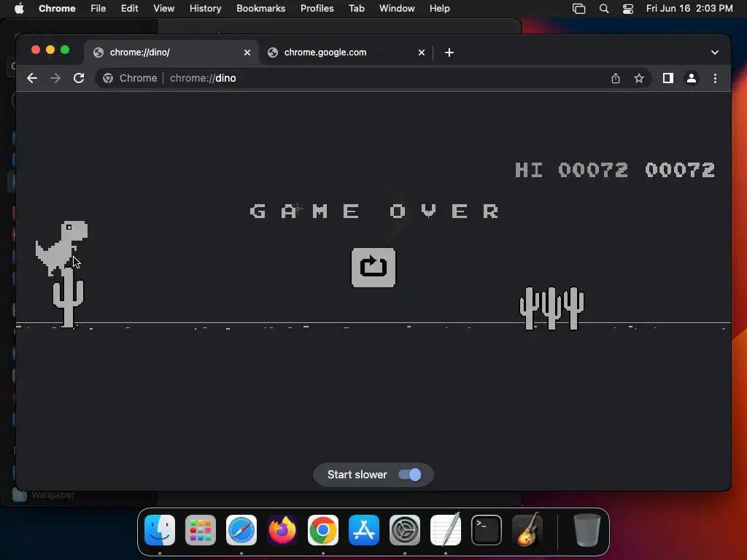Viewport: 747px width, 560px height.
Task: Click the date and time display
Action: [x=689, y=8]
